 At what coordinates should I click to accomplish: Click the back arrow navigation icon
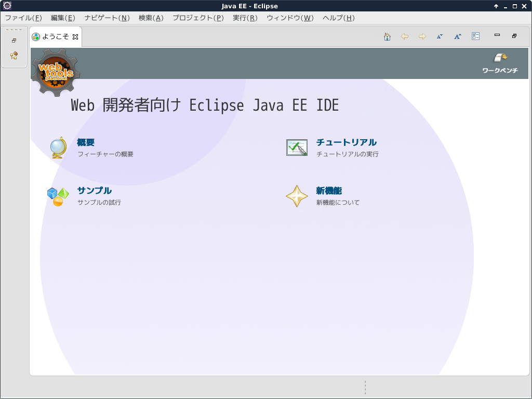pyautogui.click(x=405, y=36)
